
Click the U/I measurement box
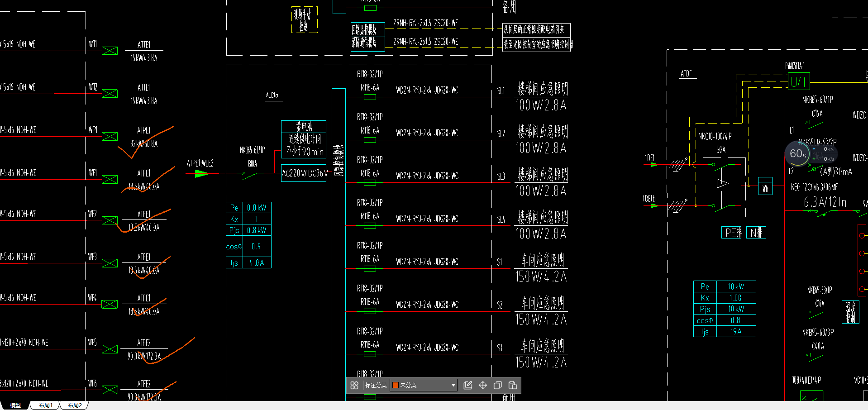click(799, 82)
